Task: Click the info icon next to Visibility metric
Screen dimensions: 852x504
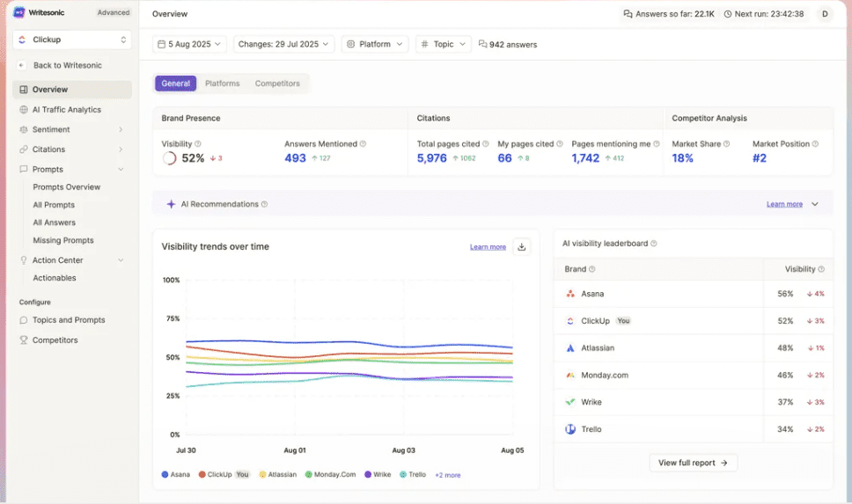Action: pos(198,144)
